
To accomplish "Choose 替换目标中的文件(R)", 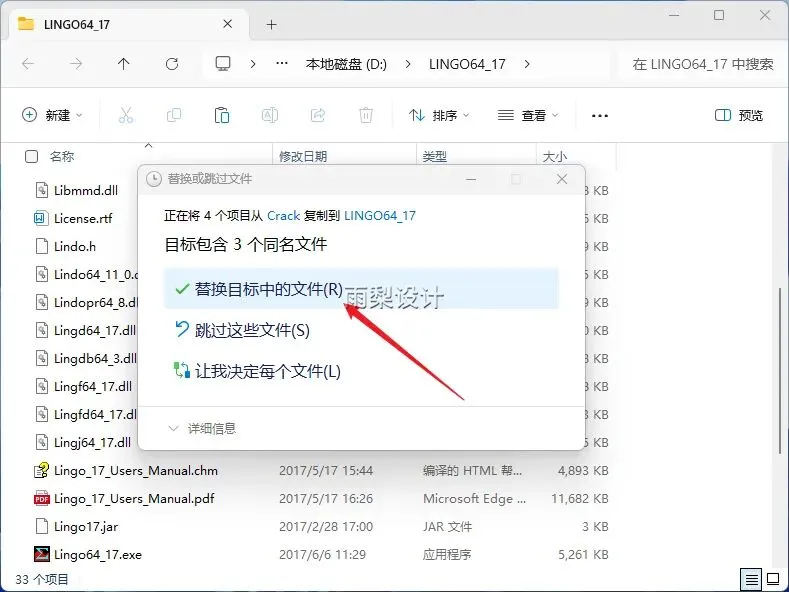I will point(361,289).
